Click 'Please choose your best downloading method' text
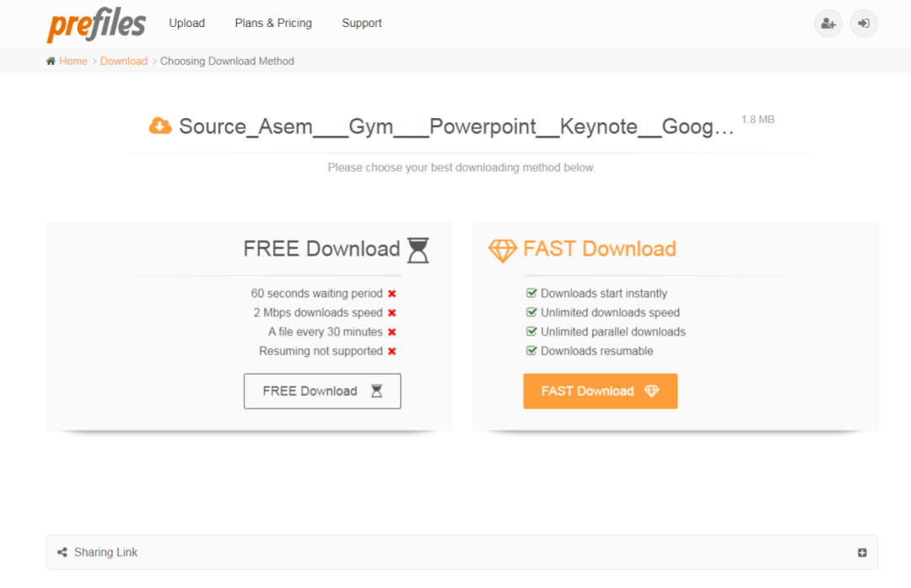The width and height of the screenshot is (911, 588). (x=461, y=167)
